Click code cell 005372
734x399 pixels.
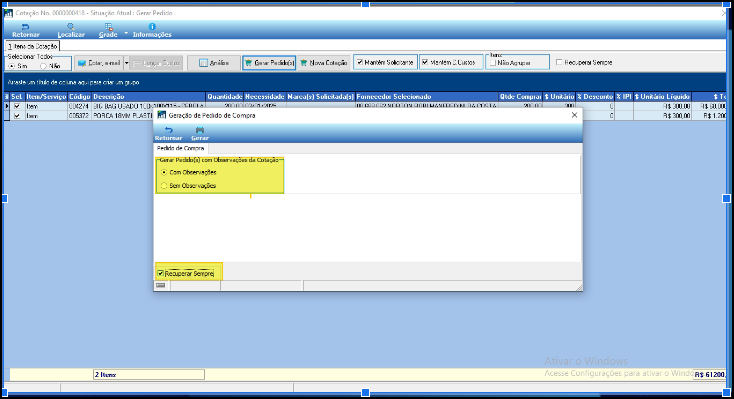click(x=80, y=116)
